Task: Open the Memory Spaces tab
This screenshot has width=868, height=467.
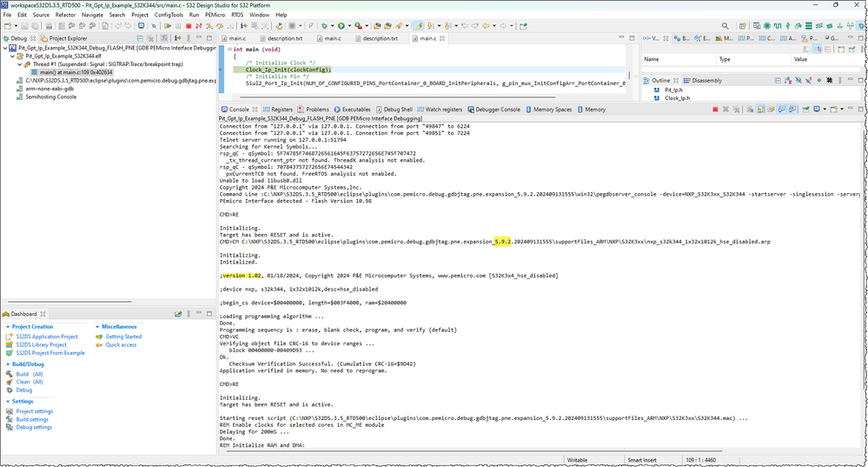Action: click(548, 109)
